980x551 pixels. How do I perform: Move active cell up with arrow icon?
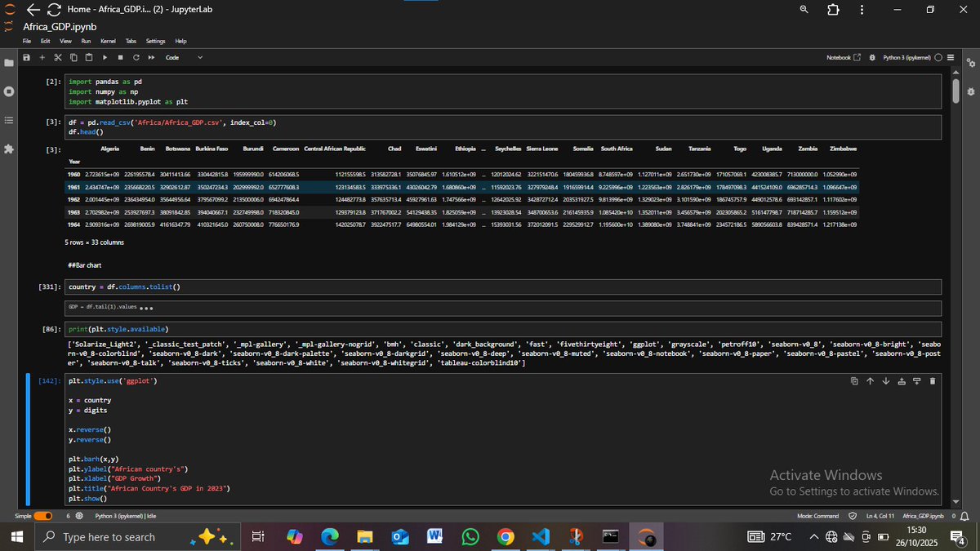(870, 380)
